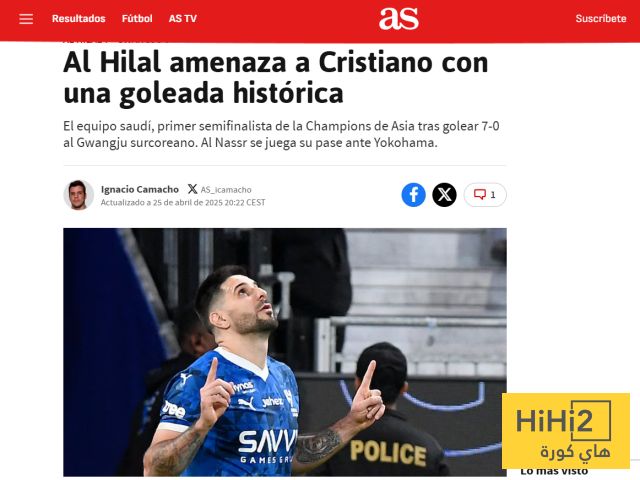Open the hamburger menu icon
Image resolution: width=640 pixels, height=480 pixels.
(x=26, y=19)
